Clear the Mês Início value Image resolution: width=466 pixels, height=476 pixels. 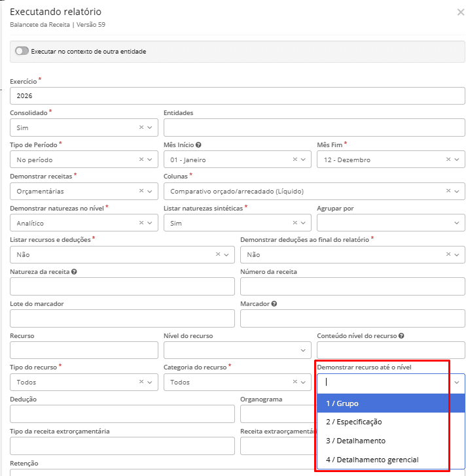click(x=295, y=159)
